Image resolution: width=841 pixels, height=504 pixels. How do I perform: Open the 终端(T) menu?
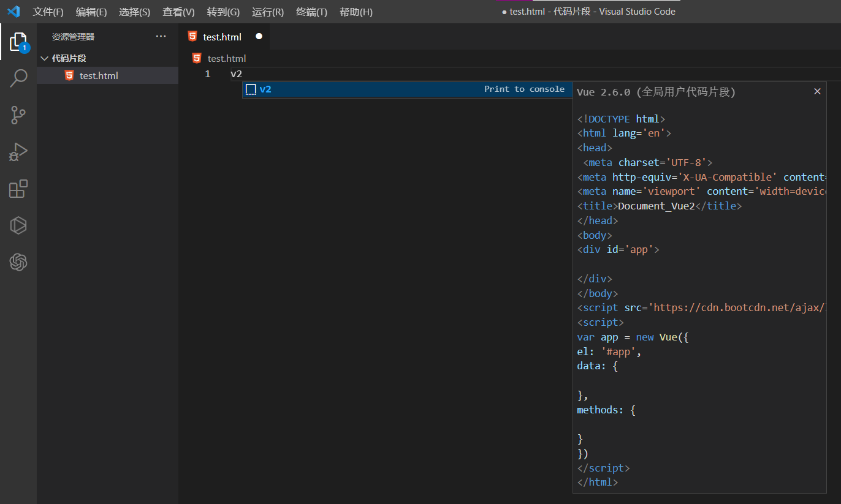click(311, 12)
